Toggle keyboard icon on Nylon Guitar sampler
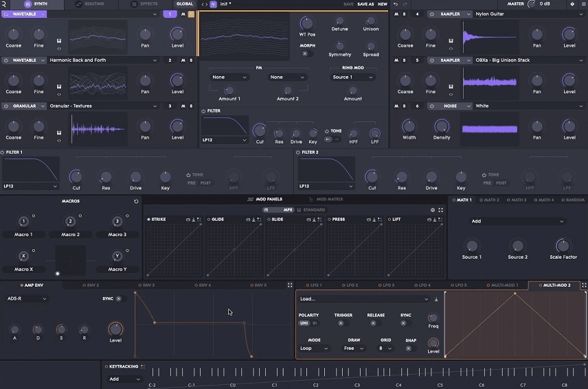This screenshot has height=389, width=588. [451, 40]
